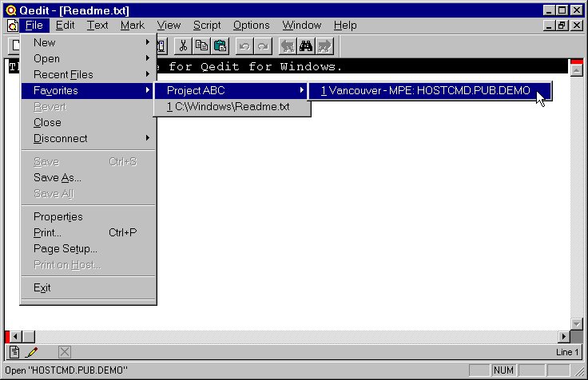Open the Options menu
This screenshot has height=380, width=588.
pos(251,26)
